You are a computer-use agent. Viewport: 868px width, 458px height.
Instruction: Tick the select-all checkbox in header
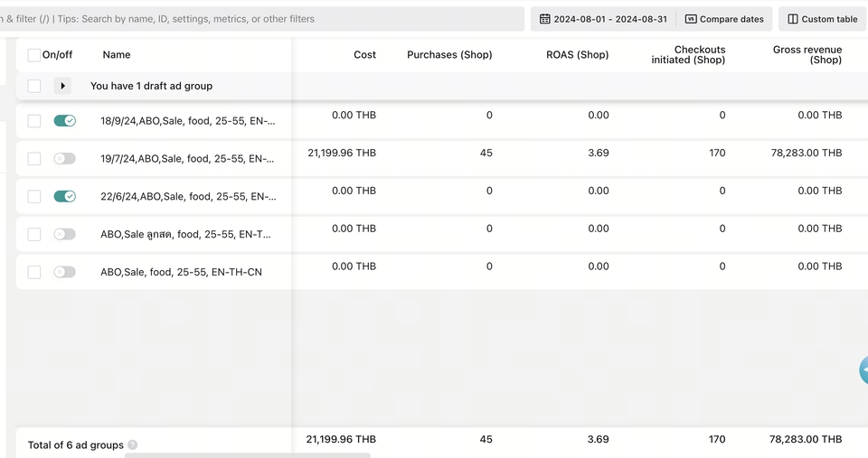[x=34, y=55]
